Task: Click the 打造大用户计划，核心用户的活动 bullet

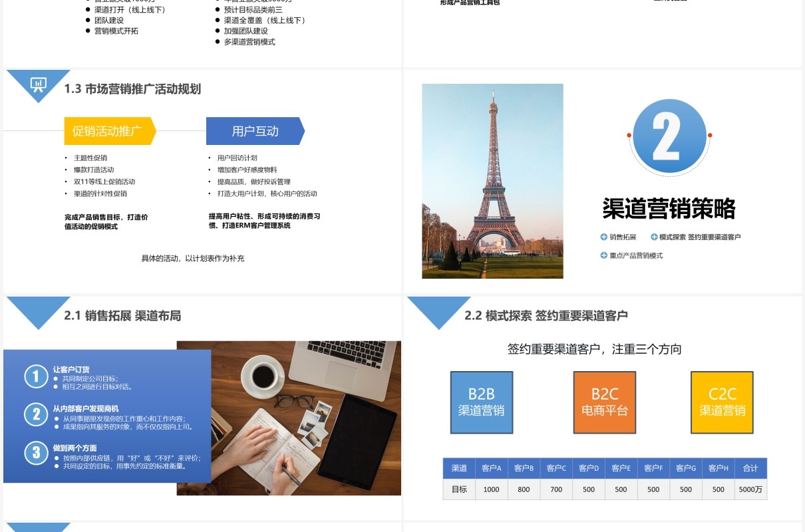Action: tap(267, 194)
